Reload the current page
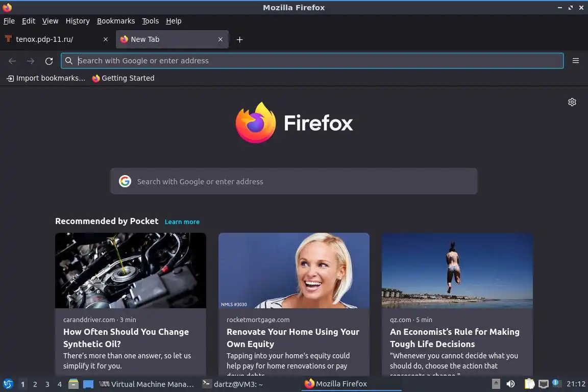Screen dimensions: 588x392 [49, 61]
